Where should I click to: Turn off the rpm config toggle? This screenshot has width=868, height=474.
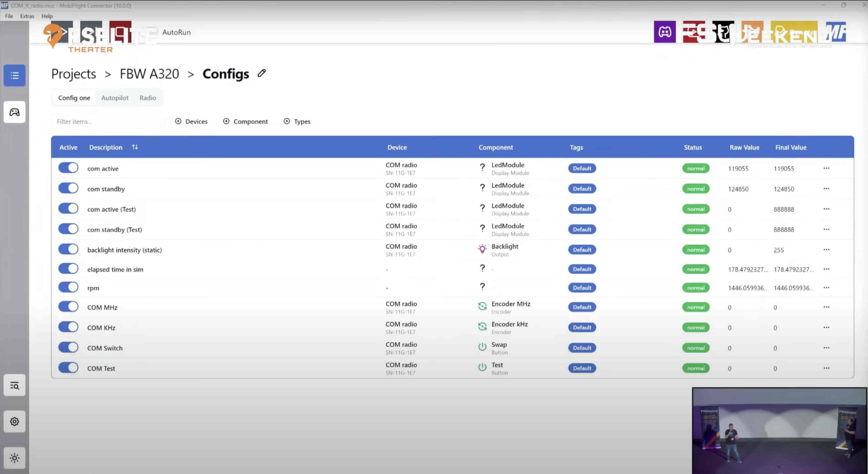(68, 287)
